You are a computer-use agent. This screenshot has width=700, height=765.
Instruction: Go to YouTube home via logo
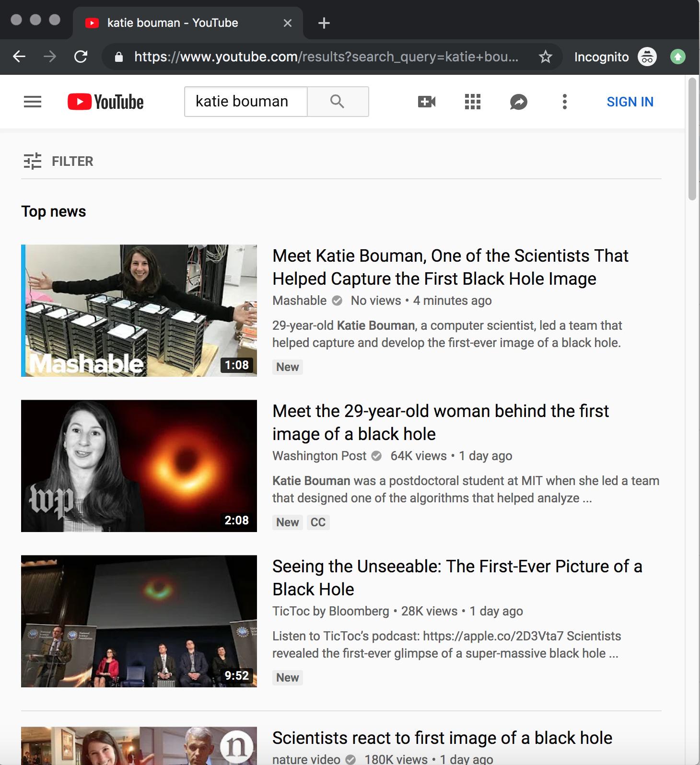pyautogui.click(x=105, y=102)
